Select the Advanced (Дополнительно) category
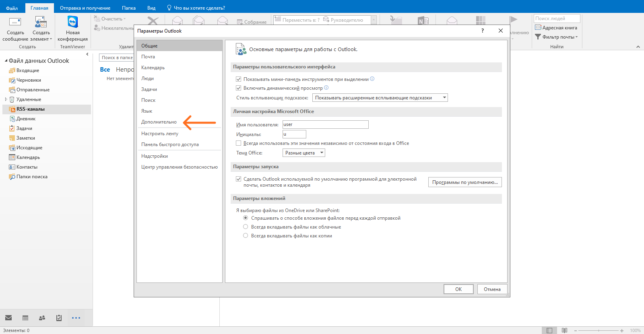 180,122
